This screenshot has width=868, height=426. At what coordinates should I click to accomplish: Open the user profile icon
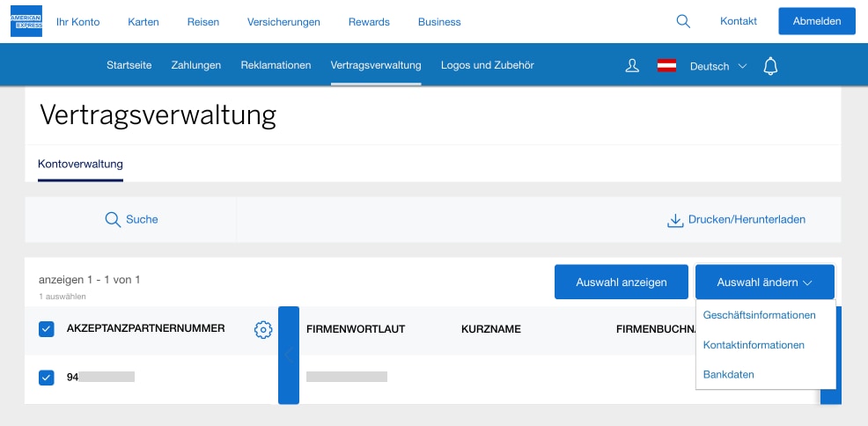[632, 65]
